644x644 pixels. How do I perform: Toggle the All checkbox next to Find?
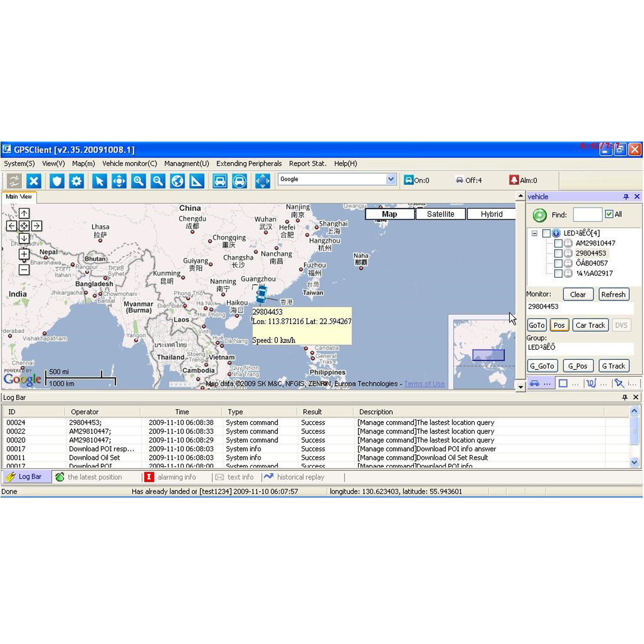click(609, 214)
